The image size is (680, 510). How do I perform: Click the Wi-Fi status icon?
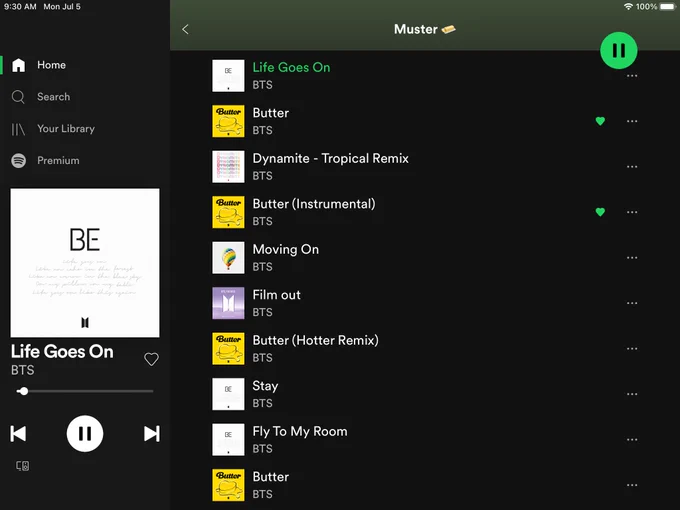tap(628, 7)
